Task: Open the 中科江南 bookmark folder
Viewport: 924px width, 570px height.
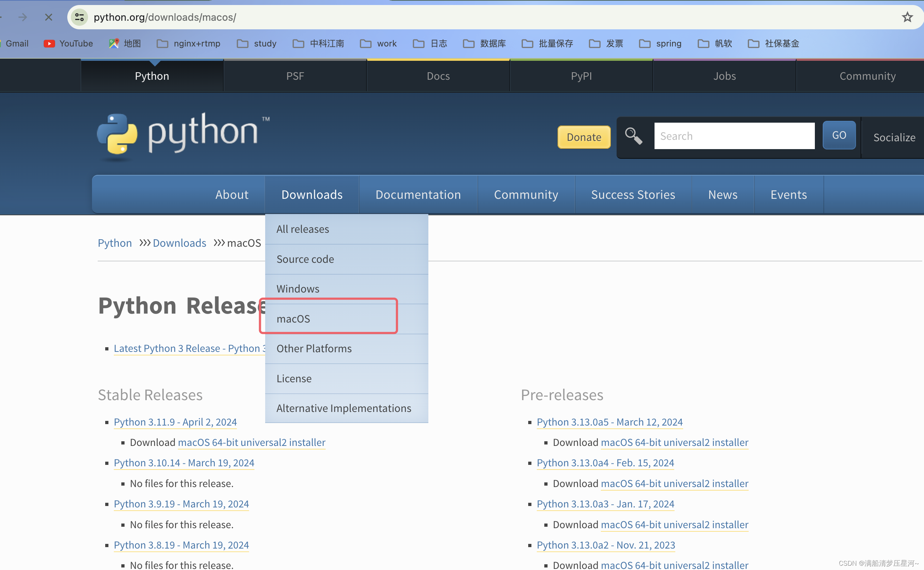Action: [x=318, y=43]
